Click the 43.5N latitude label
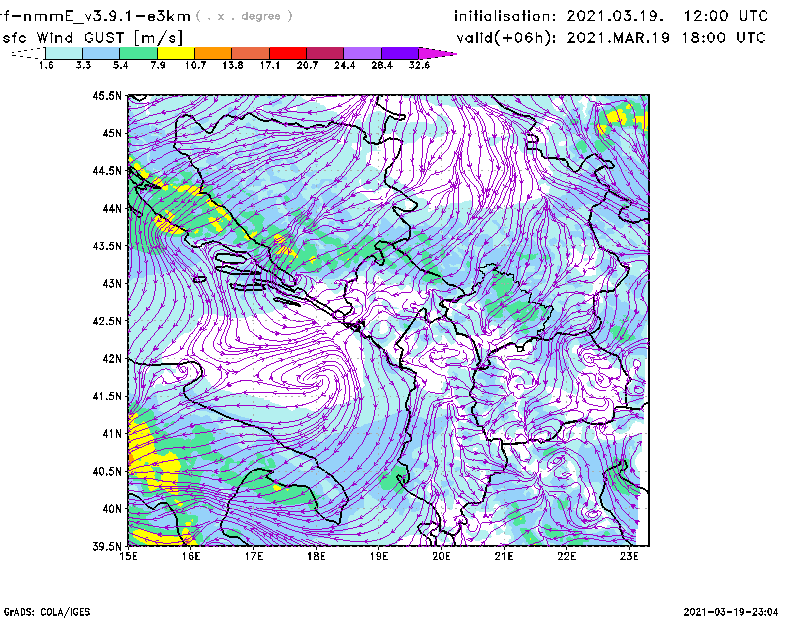This screenshot has height=618, width=800. tap(107, 246)
